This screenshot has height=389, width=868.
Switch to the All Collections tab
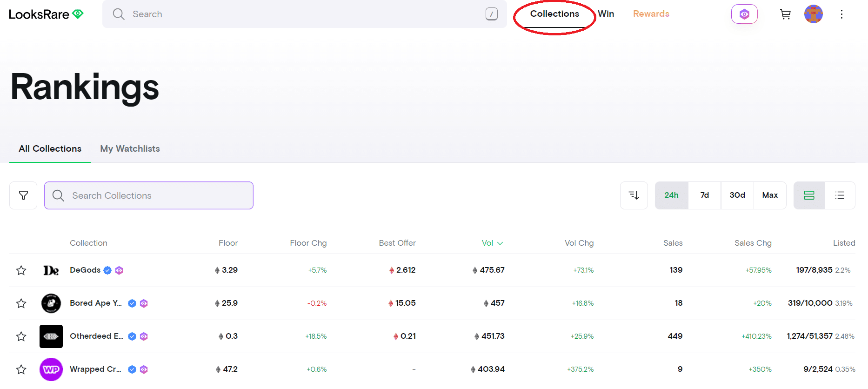pos(50,149)
